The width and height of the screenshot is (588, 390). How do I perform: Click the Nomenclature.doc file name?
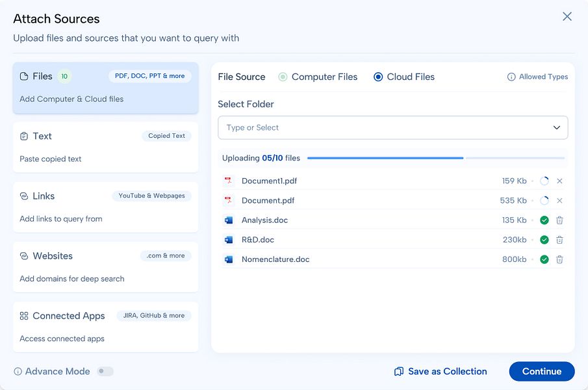tap(275, 259)
